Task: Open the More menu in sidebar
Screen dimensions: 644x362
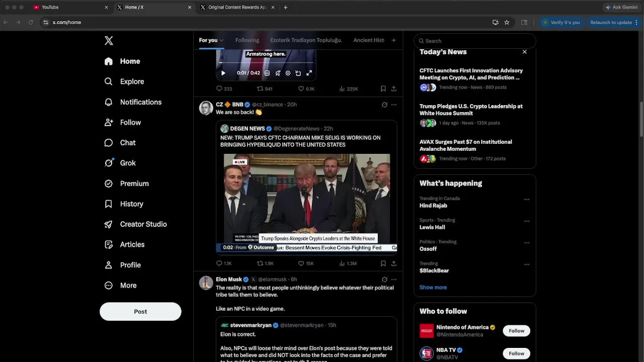Action: click(x=120, y=285)
